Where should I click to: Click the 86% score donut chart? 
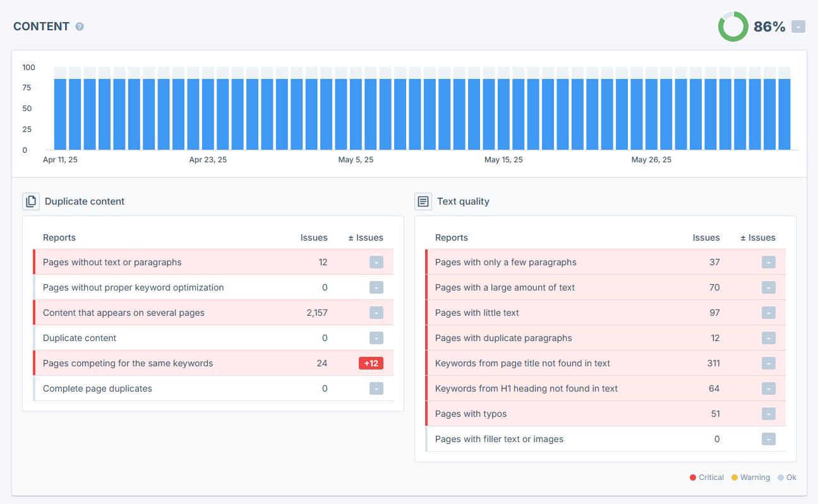coord(733,27)
